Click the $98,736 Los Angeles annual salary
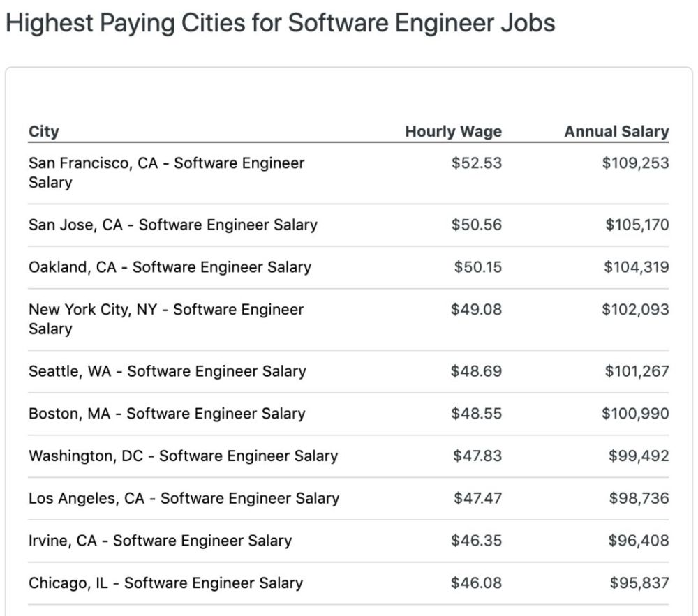Screen dimensions: 698x616 point(639,498)
